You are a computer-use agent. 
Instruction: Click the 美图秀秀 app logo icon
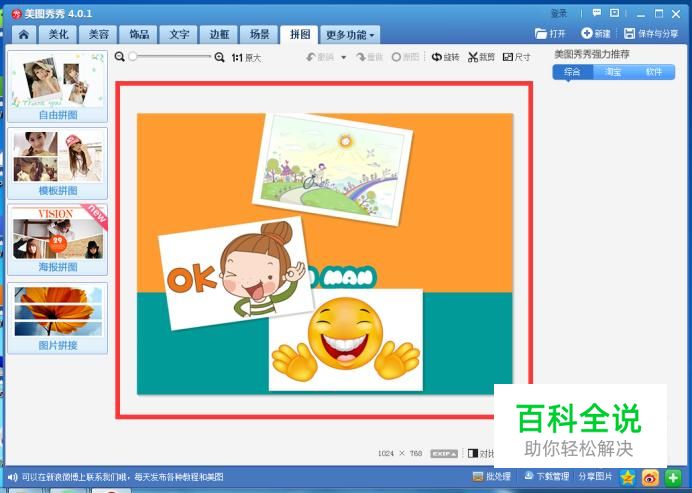click(x=16, y=14)
